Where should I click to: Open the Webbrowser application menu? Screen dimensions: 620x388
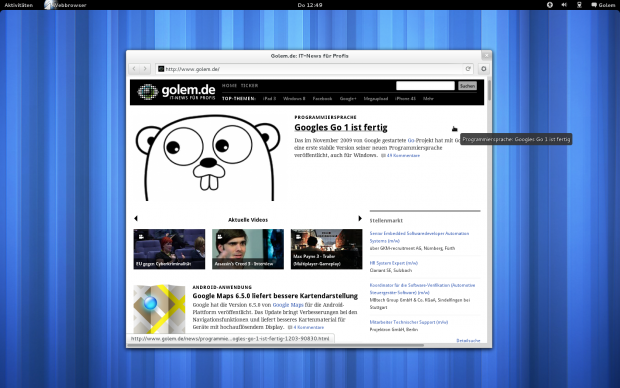click(x=65, y=5)
